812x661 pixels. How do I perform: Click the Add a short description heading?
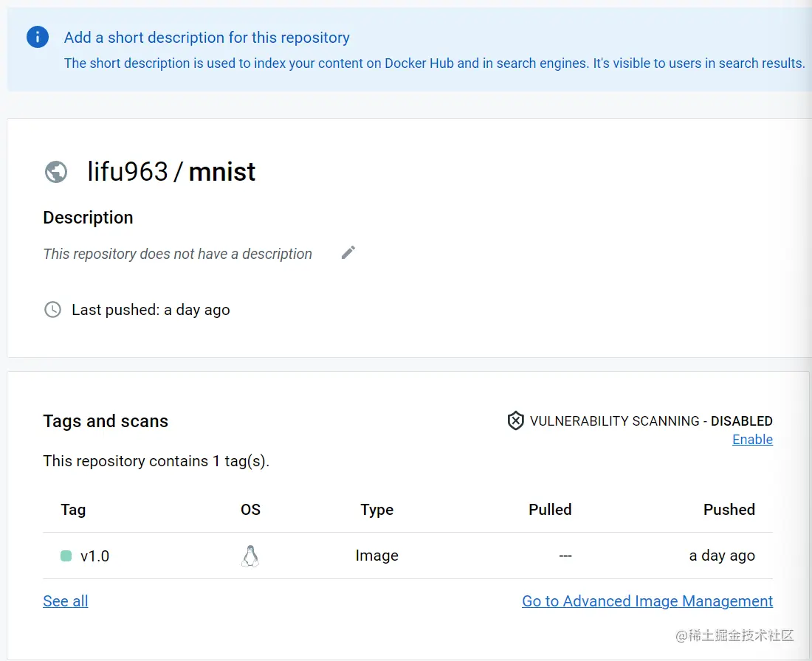point(207,38)
